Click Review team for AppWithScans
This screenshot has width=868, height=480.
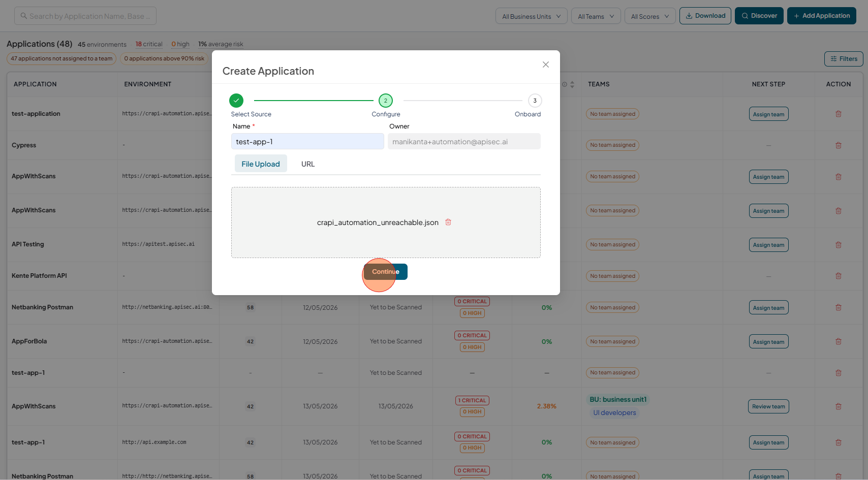click(768, 406)
